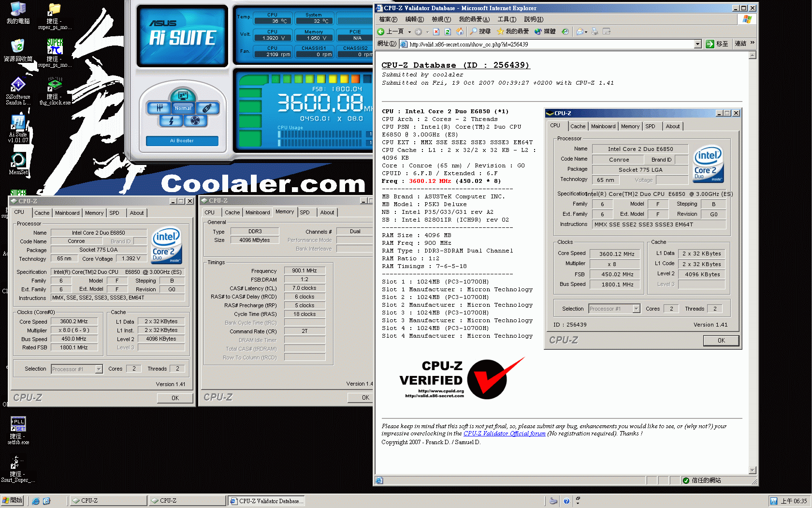
Task: Click the AI Booster lightning icon in AI Suite
Action: click(171, 120)
